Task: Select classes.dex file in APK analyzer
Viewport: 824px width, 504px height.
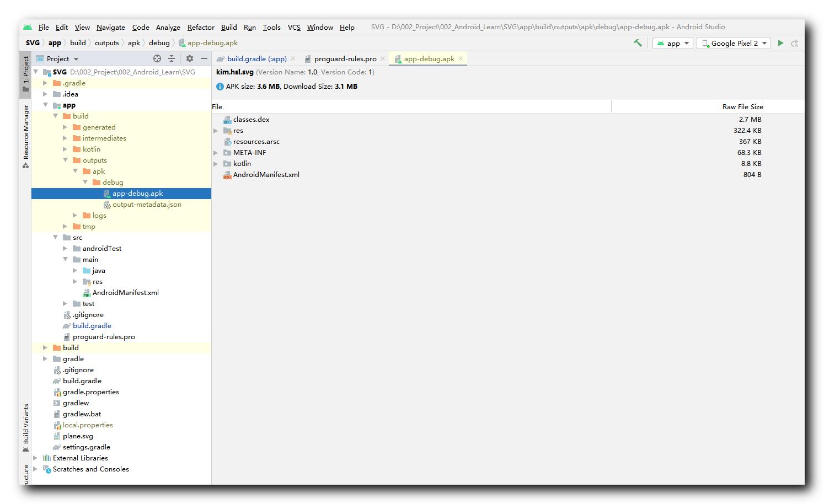Action: [x=251, y=120]
